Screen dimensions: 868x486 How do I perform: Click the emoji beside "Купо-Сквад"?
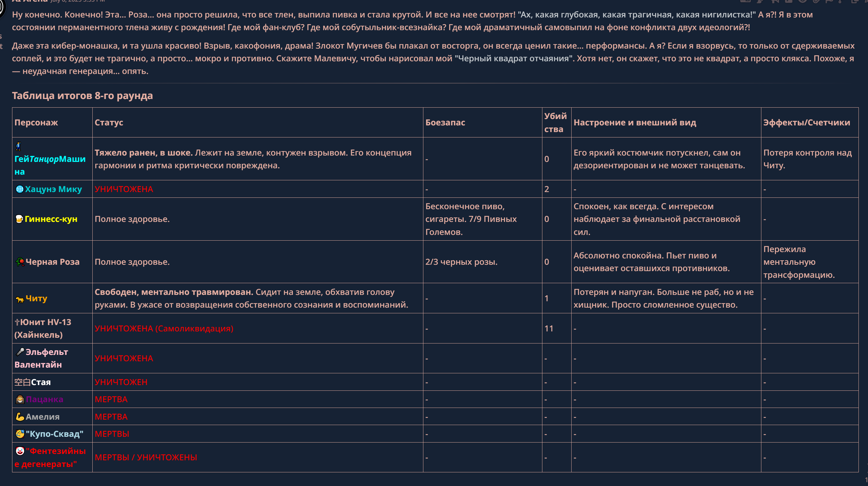20,434
